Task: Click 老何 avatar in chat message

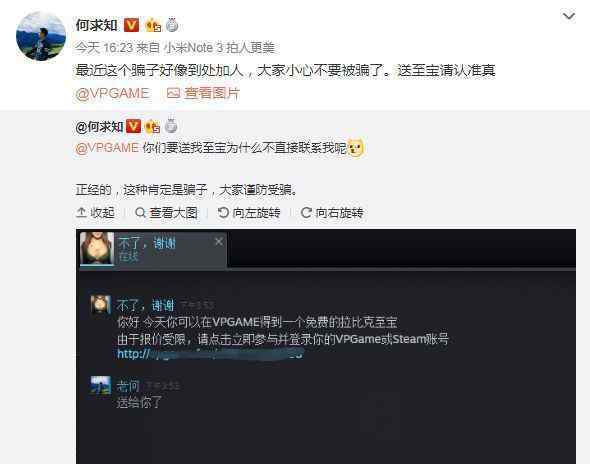Action: click(x=101, y=385)
